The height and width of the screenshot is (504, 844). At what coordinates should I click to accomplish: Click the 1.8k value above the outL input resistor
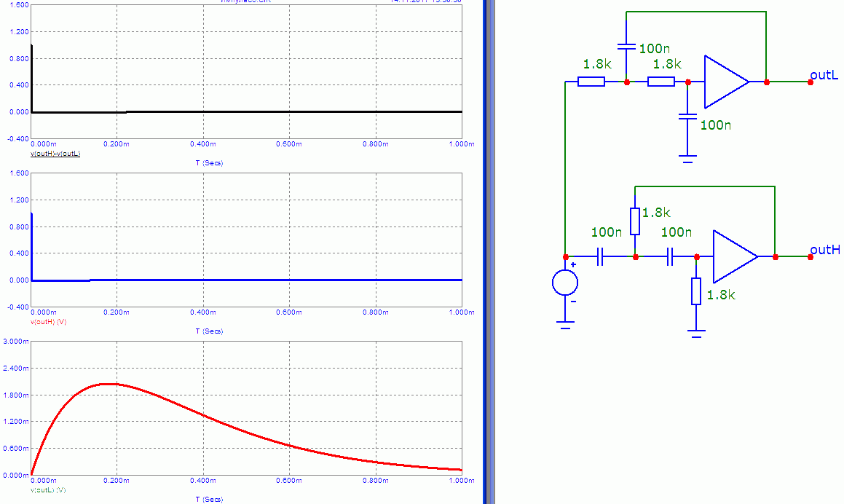[x=597, y=64]
